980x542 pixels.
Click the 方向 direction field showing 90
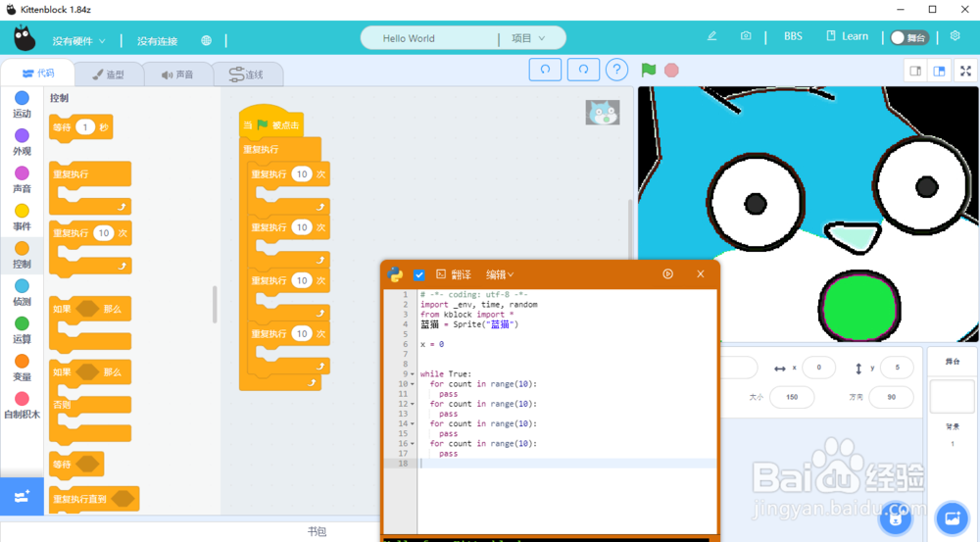(x=891, y=397)
